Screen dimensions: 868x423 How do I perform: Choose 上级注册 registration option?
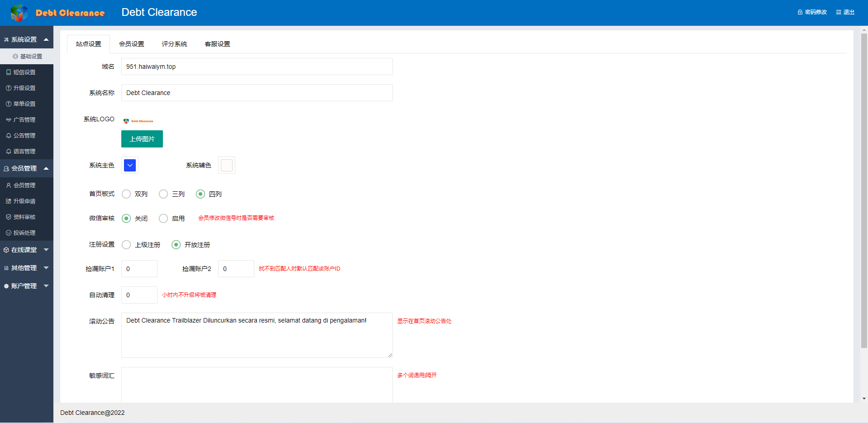pyautogui.click(x=127, y=245)
